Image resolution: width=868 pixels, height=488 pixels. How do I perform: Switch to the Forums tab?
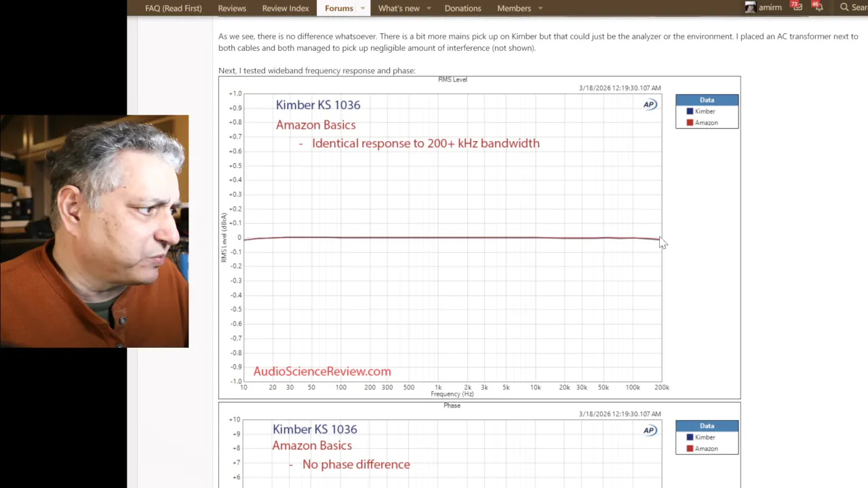pyautogui.click(x=338, y=8)
